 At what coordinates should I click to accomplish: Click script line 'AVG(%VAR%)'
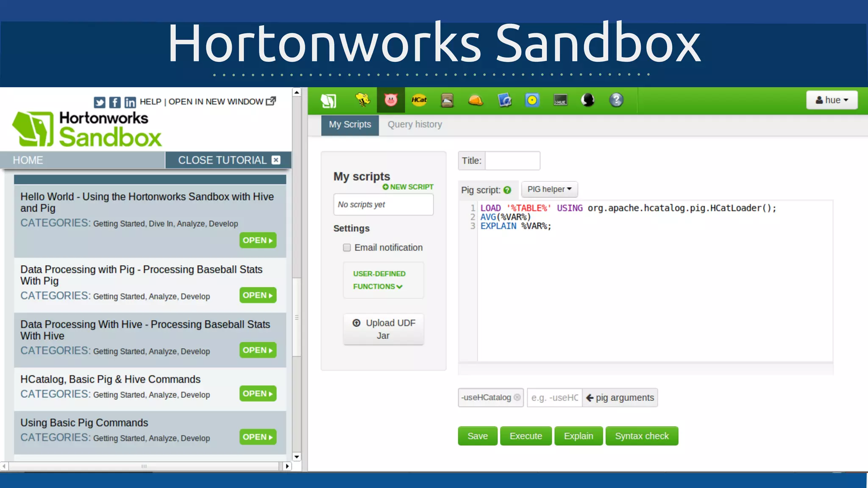click(x=505, y=217)
